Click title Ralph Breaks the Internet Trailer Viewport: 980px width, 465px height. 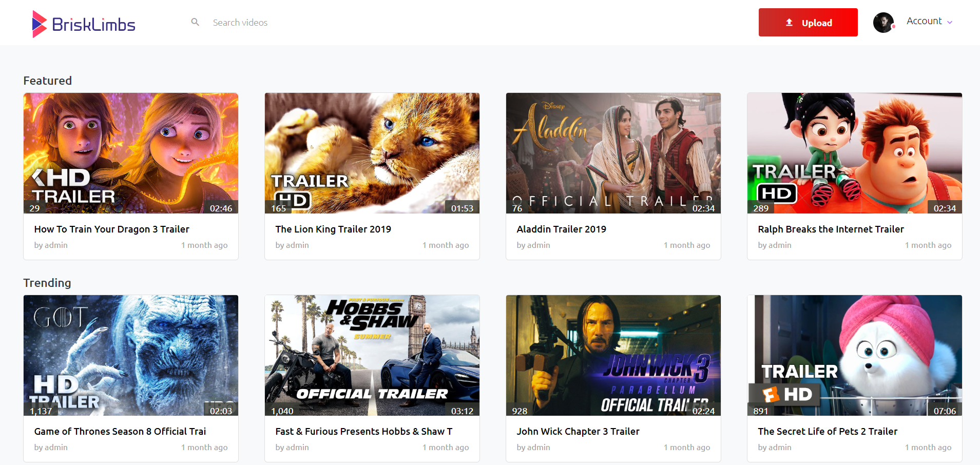pyautogui.click(x=831, y=229)
